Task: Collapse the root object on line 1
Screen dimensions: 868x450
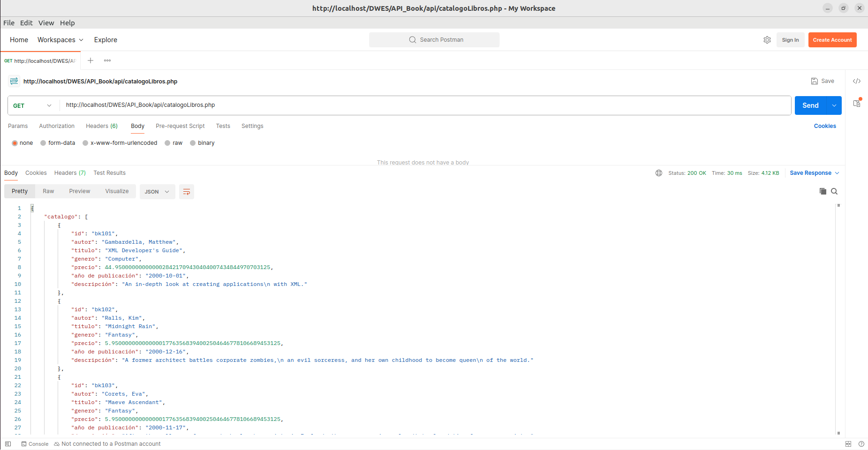Action: (x=32, y=208)
